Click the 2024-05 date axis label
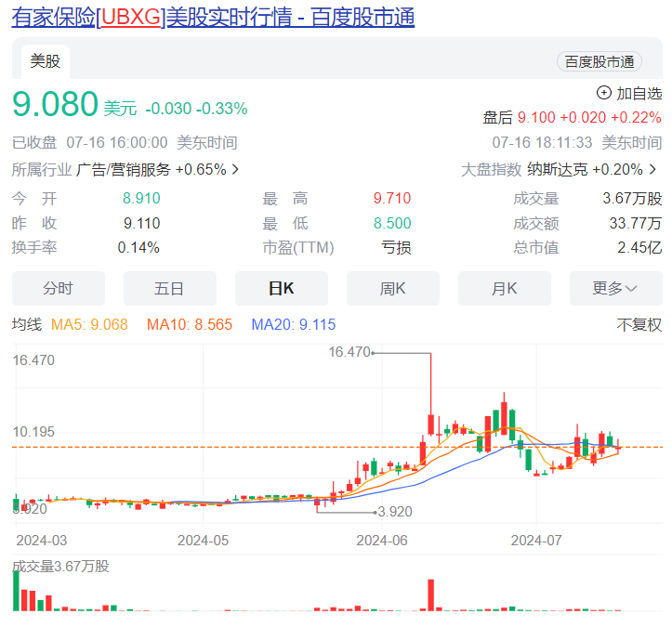 point(203,541)
